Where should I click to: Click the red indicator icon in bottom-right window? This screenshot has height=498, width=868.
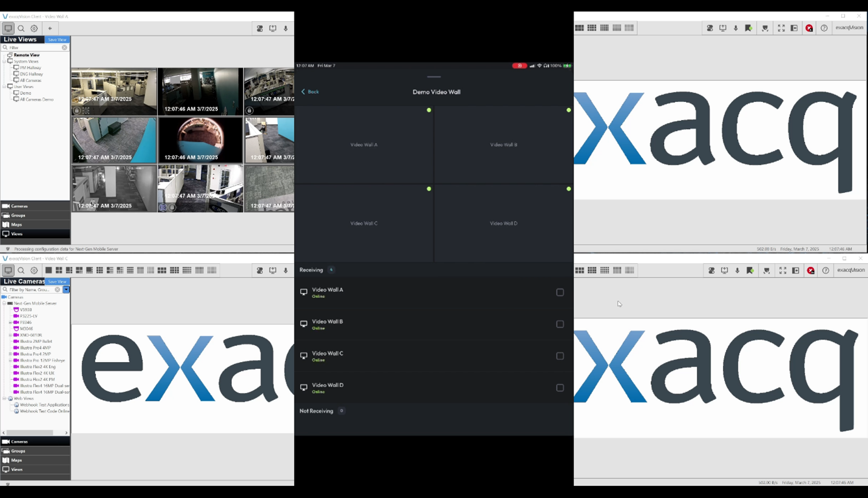point(811,271)
